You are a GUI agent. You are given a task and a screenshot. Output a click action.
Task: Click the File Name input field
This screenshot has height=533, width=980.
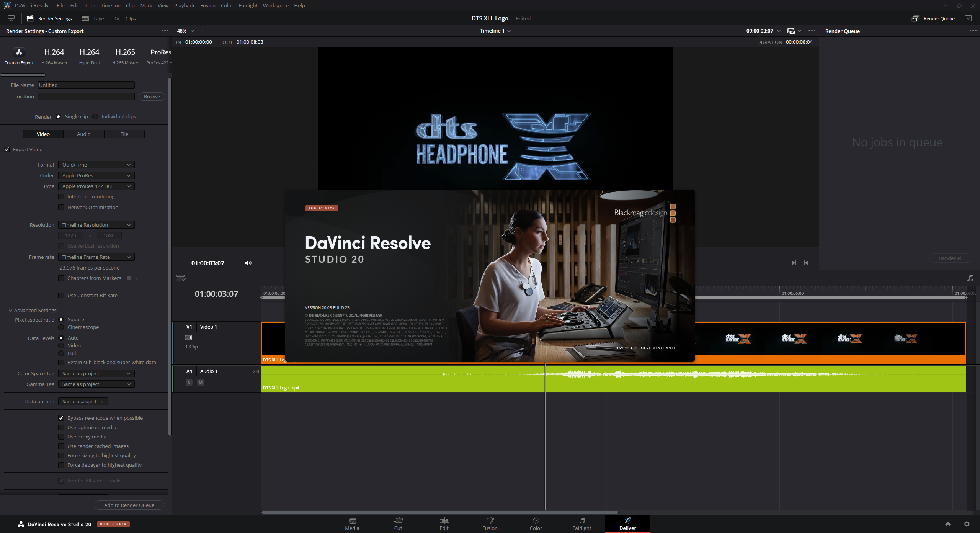86,85
